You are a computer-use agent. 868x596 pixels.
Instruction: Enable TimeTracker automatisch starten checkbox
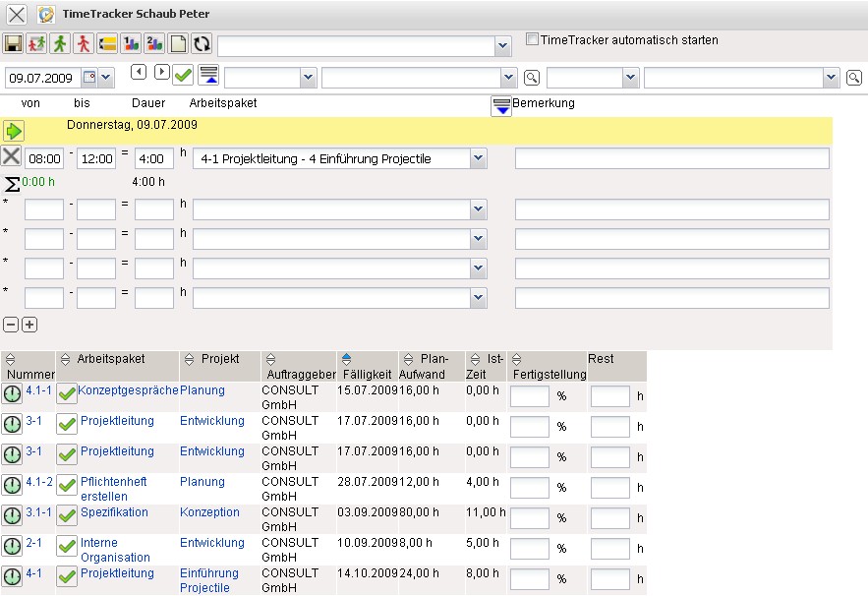point(532,40)
